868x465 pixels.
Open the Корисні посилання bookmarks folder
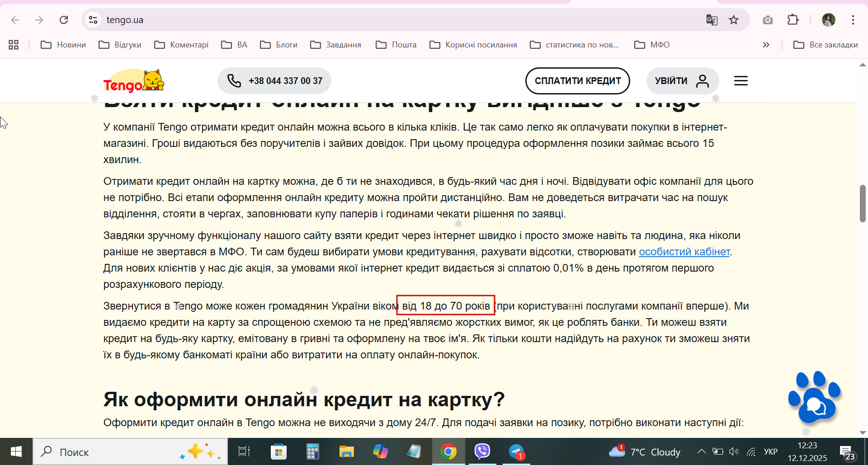coord(473,45)
